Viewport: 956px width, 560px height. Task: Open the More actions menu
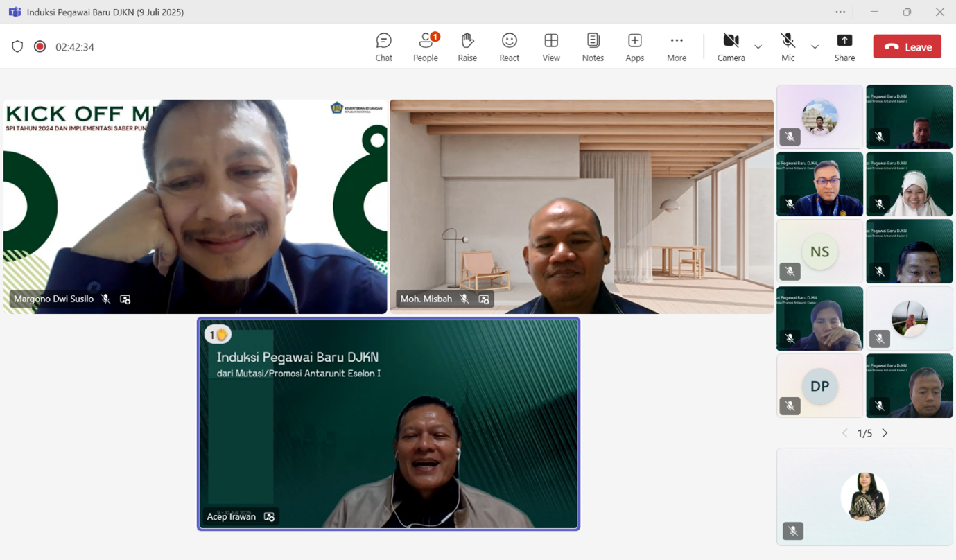(x=677, y=47)
